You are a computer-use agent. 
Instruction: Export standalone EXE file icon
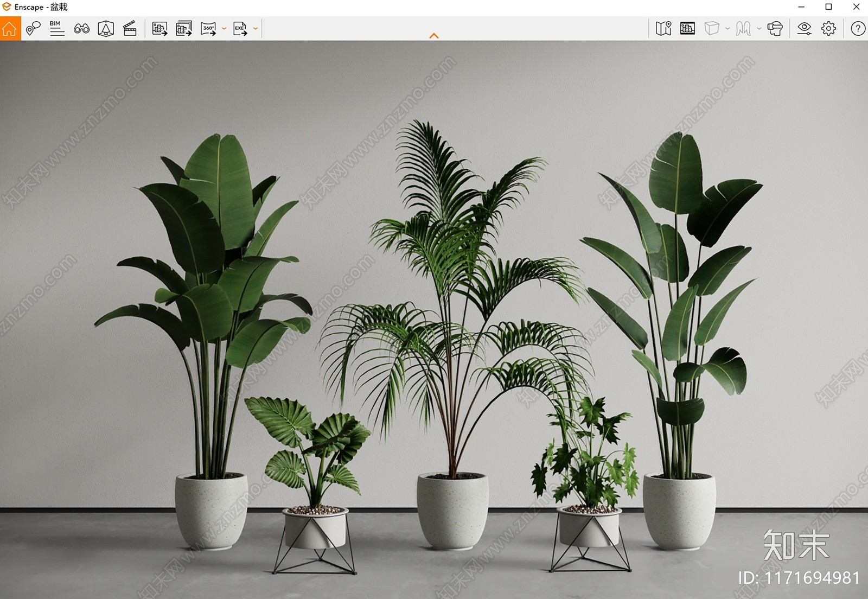pyautogui.click(x=240, y=28)
